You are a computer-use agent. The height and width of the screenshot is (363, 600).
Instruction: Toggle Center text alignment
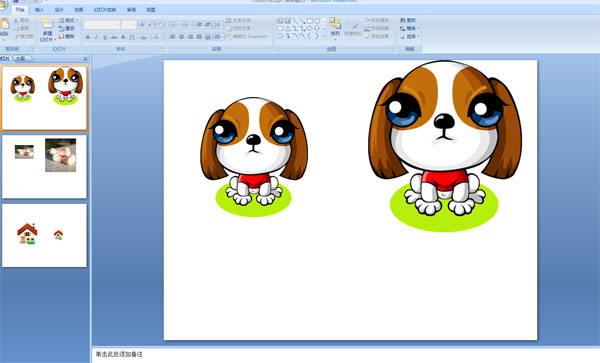click(x=181, y=37)
